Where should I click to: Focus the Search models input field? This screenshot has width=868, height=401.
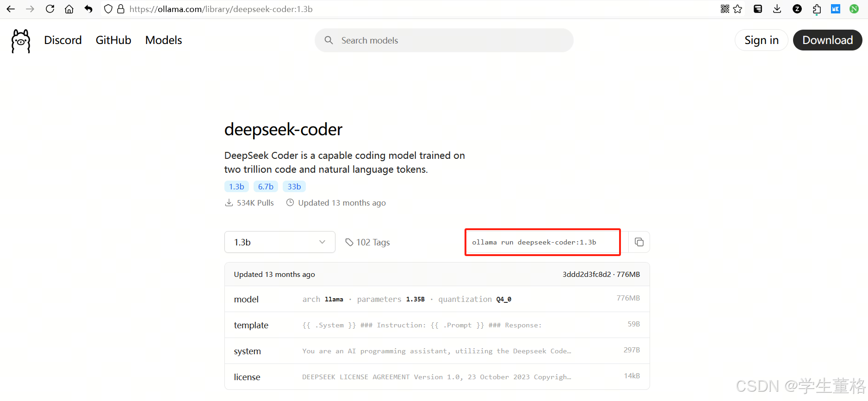444,40
